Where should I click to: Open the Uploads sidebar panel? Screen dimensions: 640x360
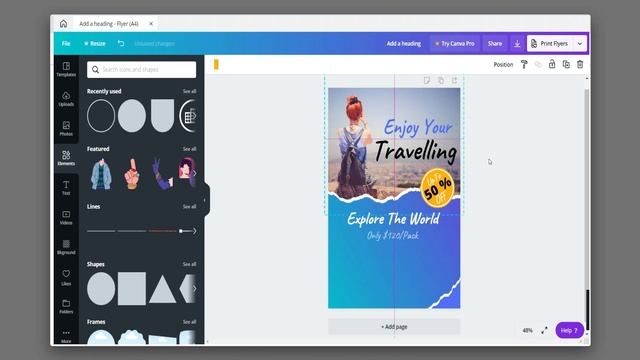point(66,99)
